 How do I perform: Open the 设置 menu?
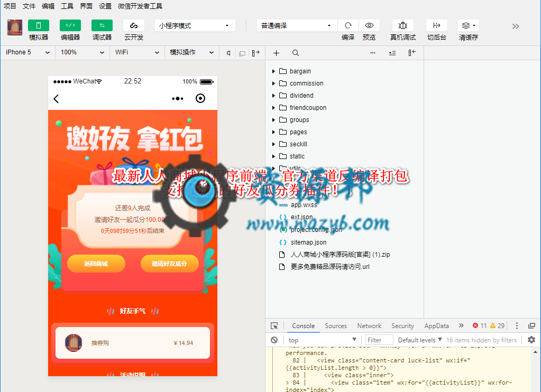tap(105, 6)
